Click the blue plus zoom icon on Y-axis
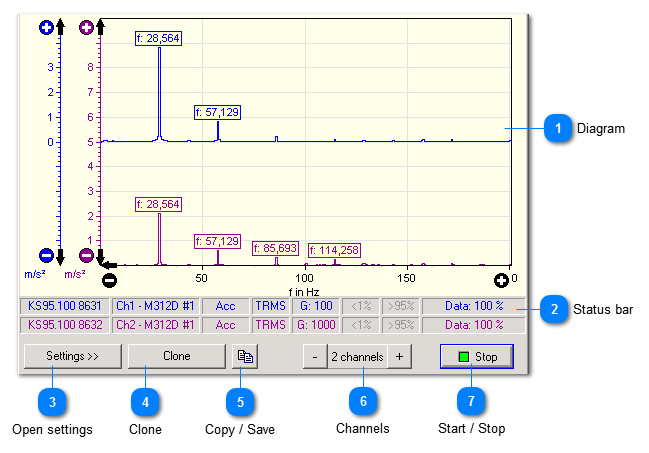 45,28
